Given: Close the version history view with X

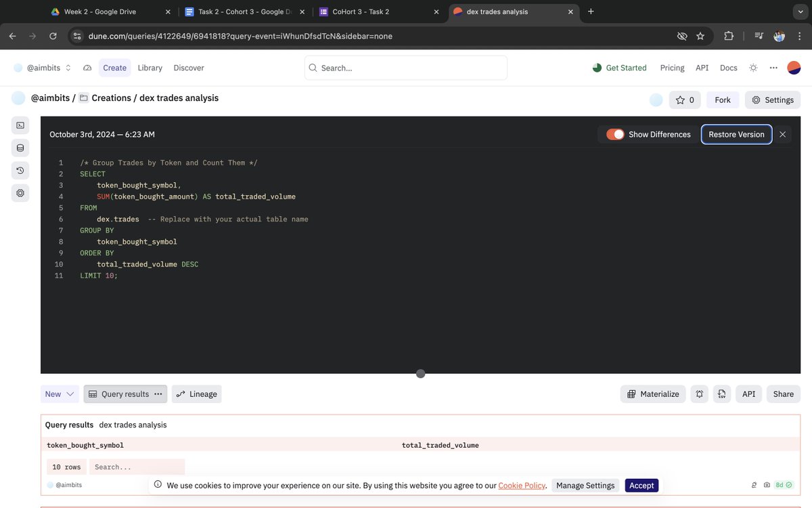Looking at the screenshot, I should [x=783, y=134].
